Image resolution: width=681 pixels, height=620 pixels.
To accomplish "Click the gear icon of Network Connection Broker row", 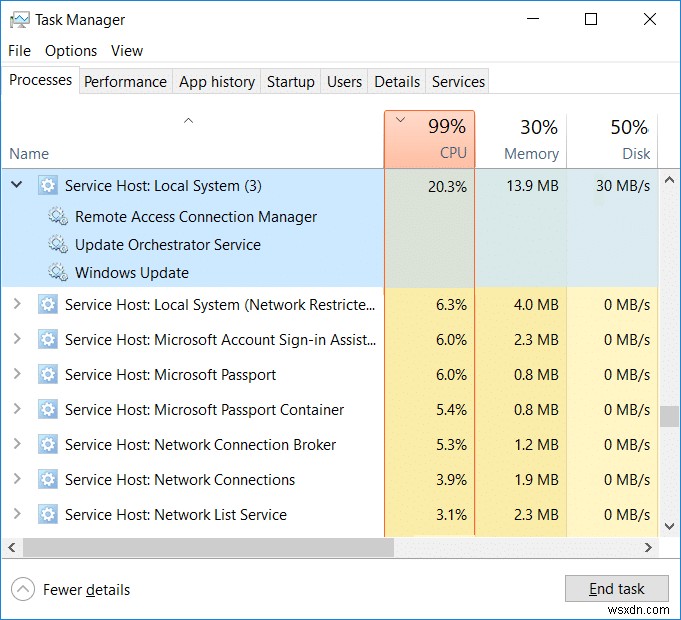I will pyautogui.click(x=48, y=444).
